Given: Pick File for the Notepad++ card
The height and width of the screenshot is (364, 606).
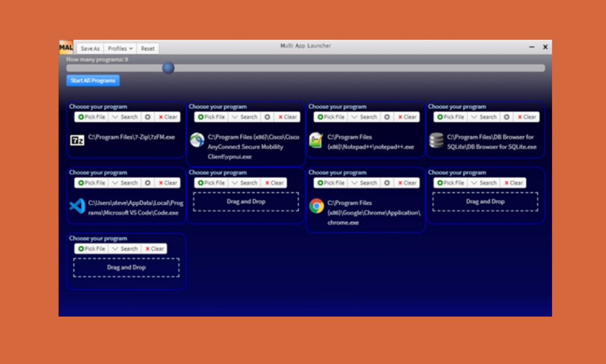Looking at the screenshot, I should (331, 117).
